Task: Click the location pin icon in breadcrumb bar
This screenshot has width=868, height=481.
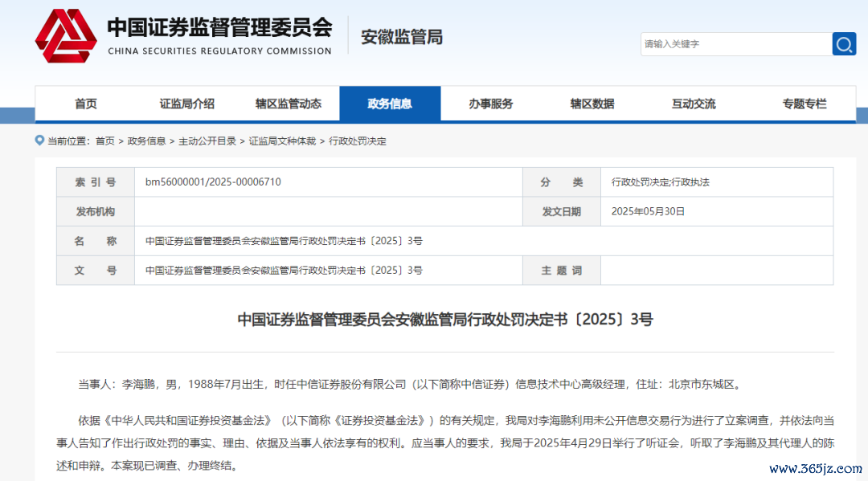Action: [39, 140]
